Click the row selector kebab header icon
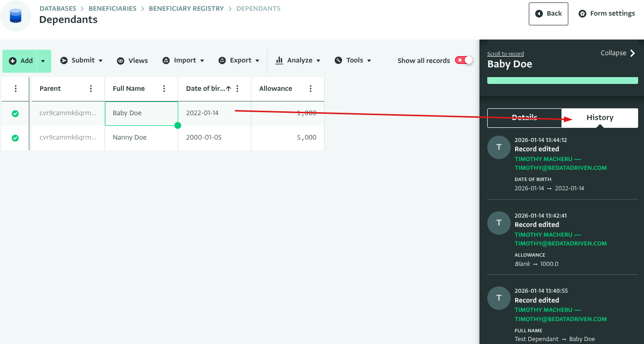 tap(16, 89)
